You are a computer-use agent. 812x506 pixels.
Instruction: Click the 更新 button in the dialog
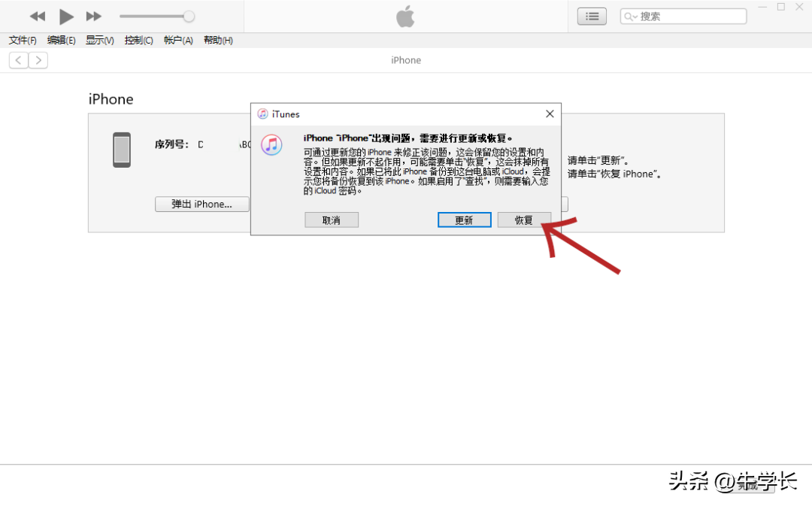click(464, 220)
